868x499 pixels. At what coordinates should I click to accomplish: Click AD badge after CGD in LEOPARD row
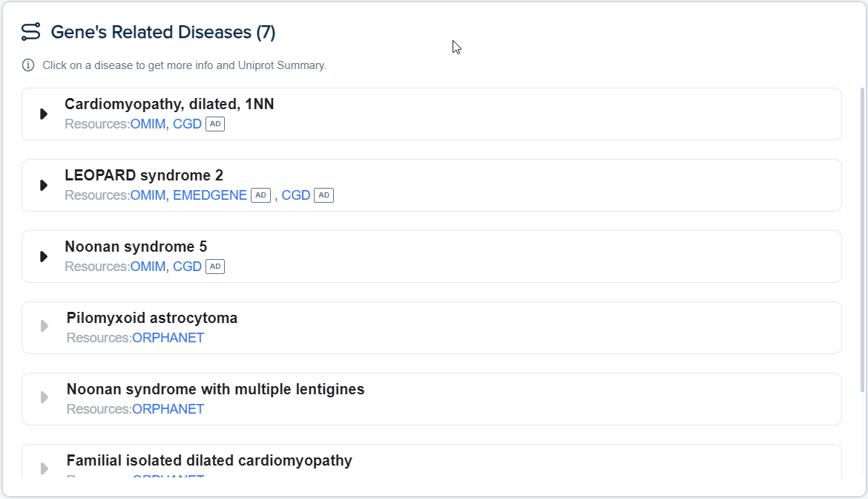[323, 195]
